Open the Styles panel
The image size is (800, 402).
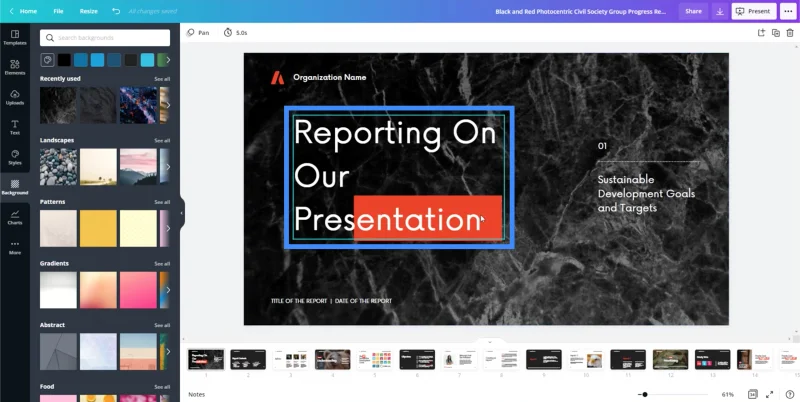tap(15, 158)
